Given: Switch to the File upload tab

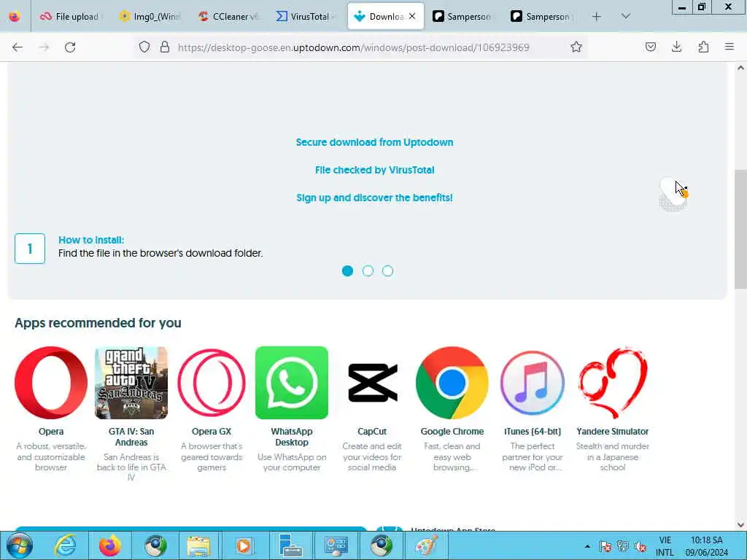Looking at the screenshot, I should pyautogui.click(x=69, y=16).
